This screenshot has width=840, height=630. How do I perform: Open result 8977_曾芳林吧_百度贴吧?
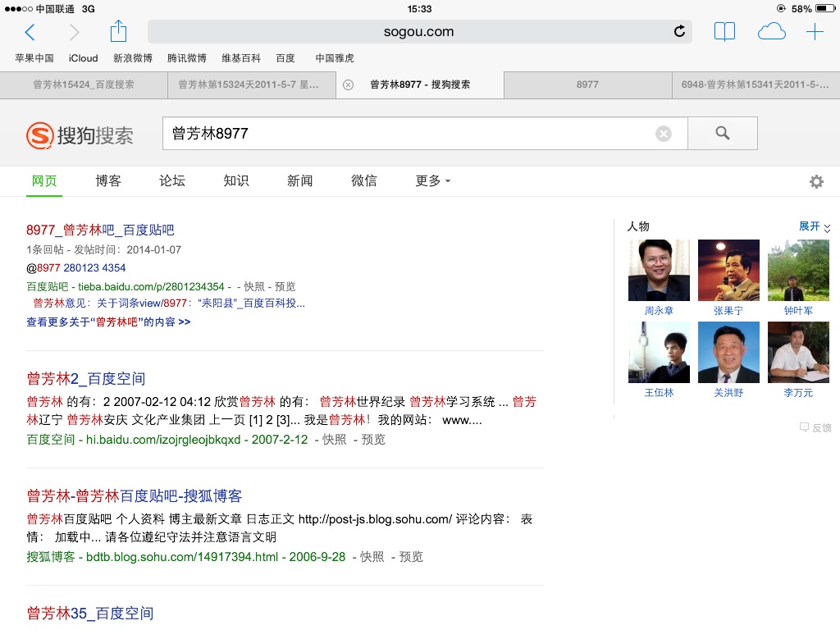[100, 230]
